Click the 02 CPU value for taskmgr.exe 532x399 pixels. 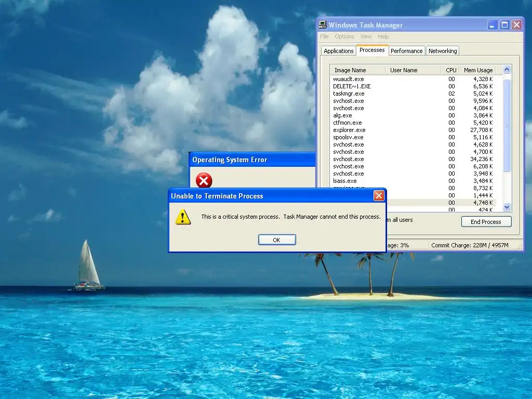[451, 94]
